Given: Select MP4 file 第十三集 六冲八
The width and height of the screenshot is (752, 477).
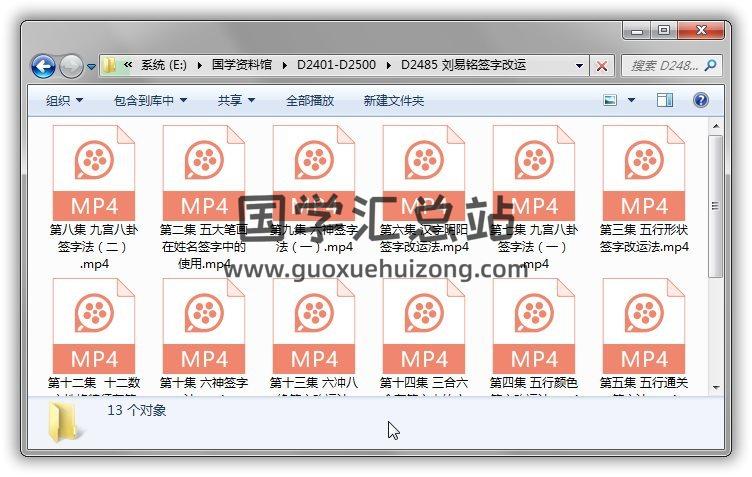Looking at the screenshot, I should click(314, 336).
